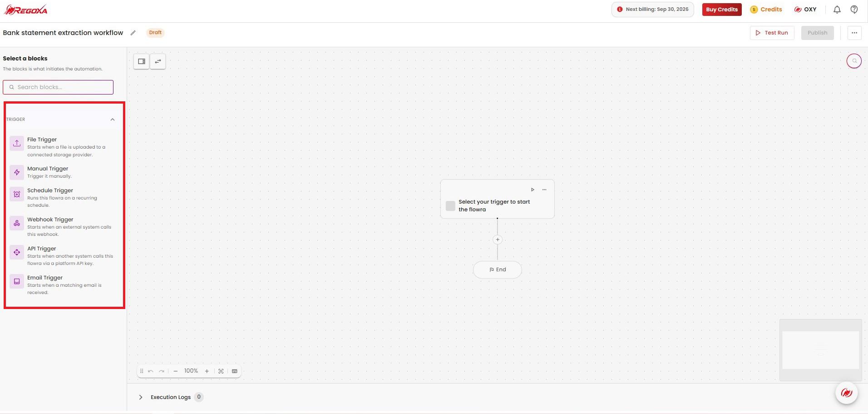Click the Draft status badge
Image resolution: width=868 pixels, height=414 pixels.
click(x=155, y=33)
